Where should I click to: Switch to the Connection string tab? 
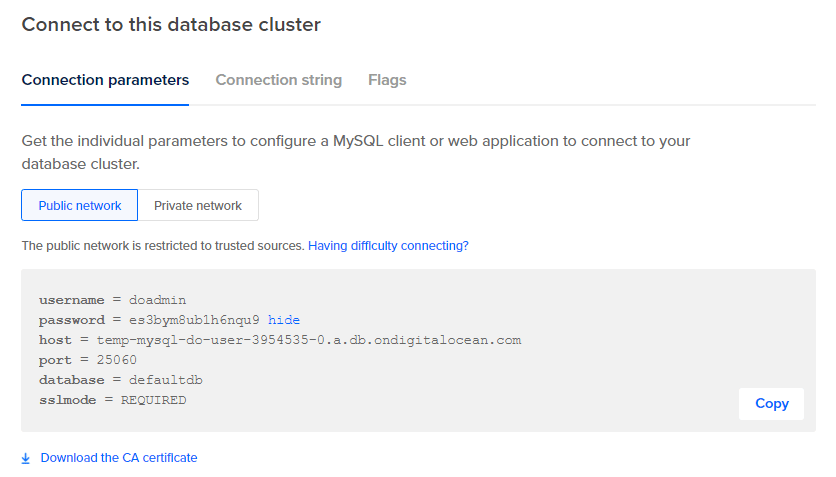(x=279, y=80)
